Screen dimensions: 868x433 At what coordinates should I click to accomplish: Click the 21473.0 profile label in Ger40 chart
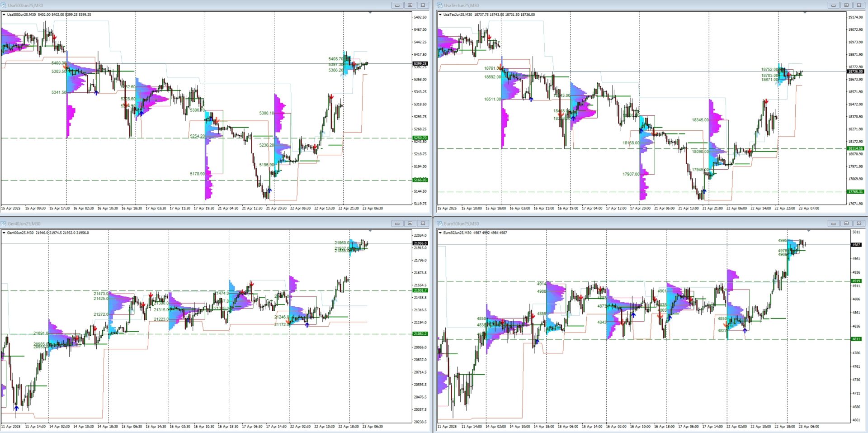coord(101,294)
